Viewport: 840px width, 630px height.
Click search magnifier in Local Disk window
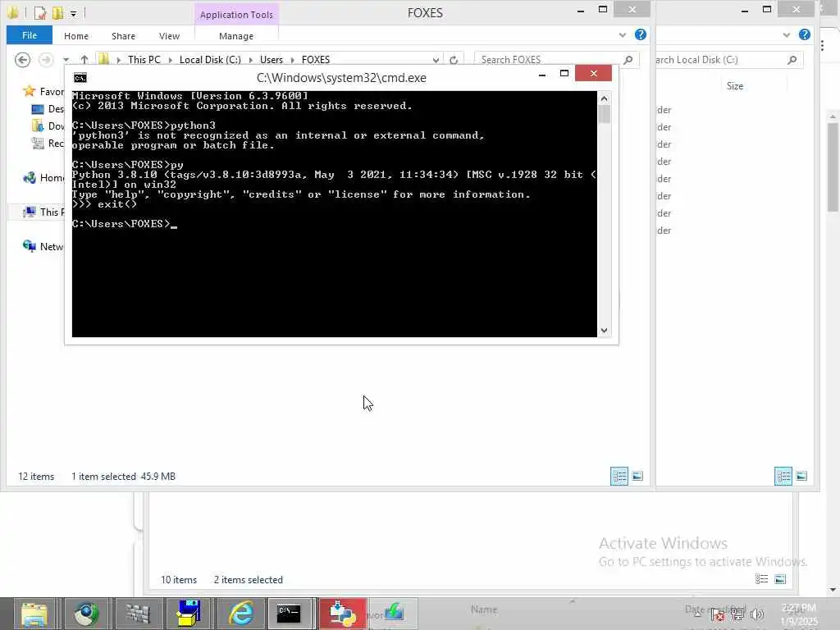click(792, 59)
